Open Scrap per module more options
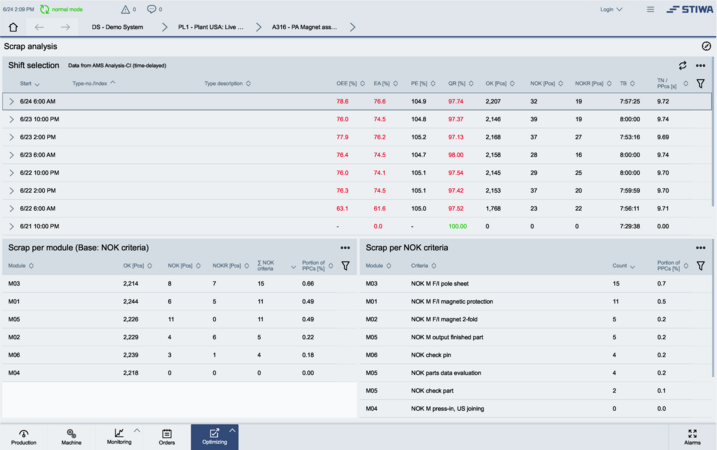This screenshot has height=450, width=717. pyautogui.click(x=345, y=247)
